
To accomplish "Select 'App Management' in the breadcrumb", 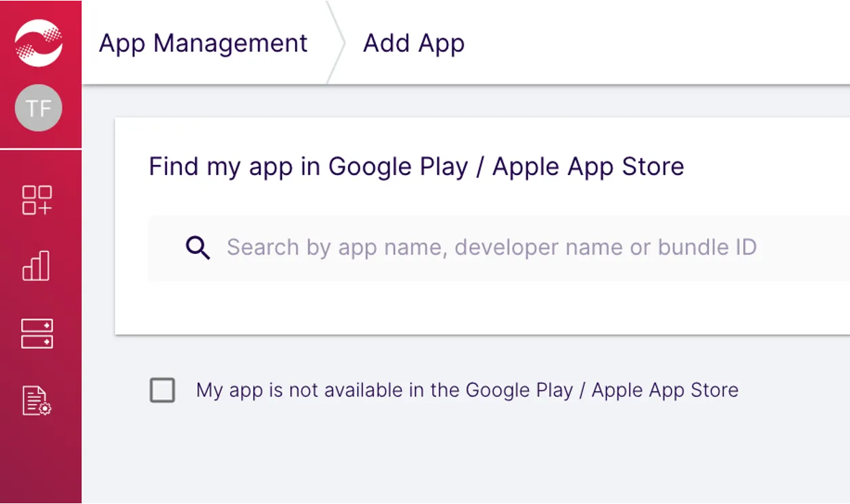I will 203,43.
